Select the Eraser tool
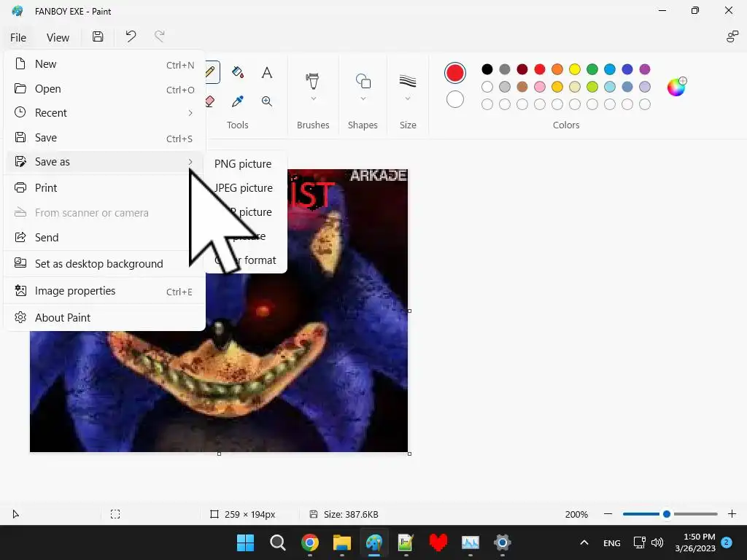Viewport: 747px width, 560px height. tap(211, 101)
